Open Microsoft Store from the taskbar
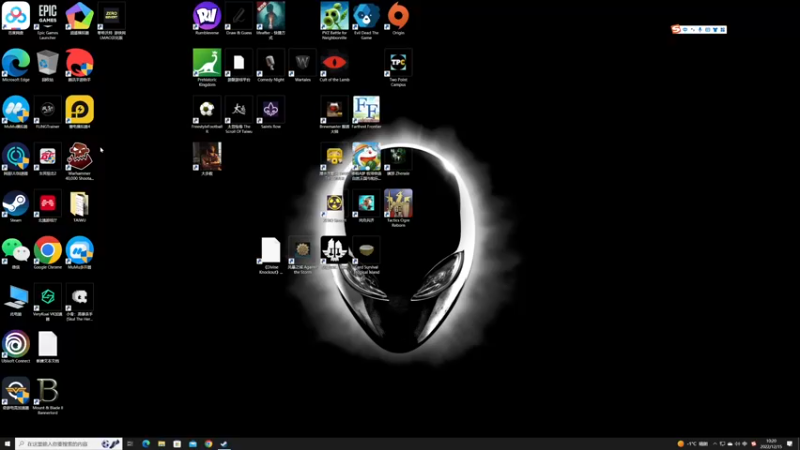The height and width of the screenshot is (450, 800). coord(177,444)
